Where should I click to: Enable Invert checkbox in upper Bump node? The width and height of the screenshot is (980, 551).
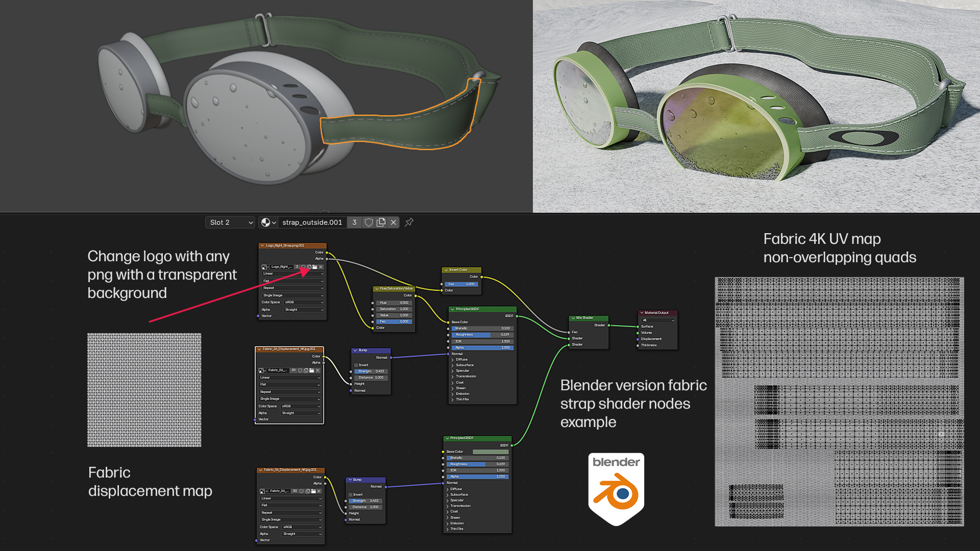click(356, 365)
